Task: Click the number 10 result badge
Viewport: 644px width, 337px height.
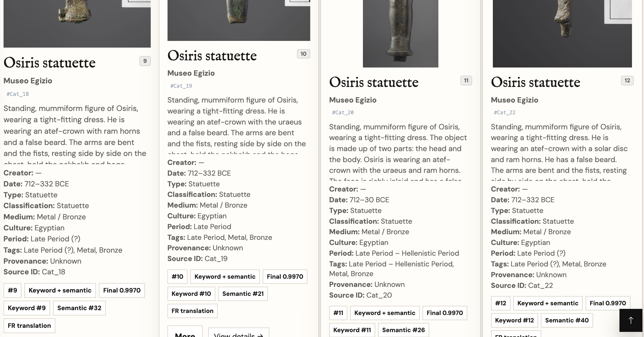Action: point(303,54)
